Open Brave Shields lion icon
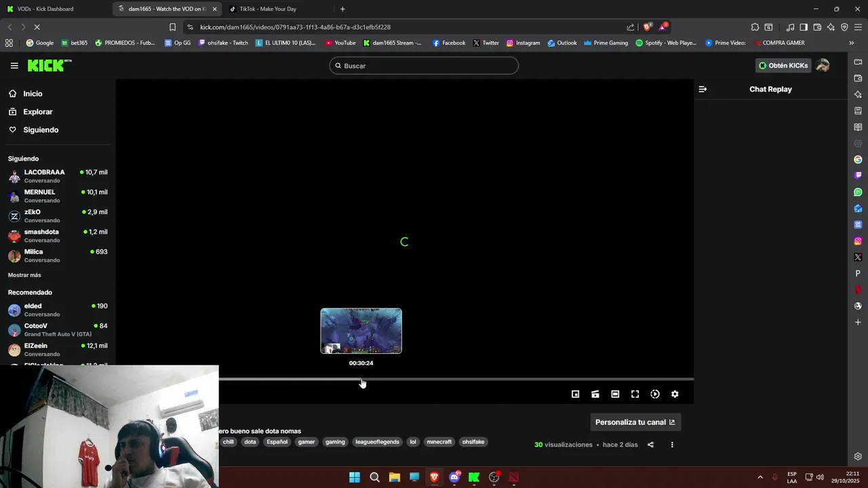The image size is (868, 488). pos(648,27)
